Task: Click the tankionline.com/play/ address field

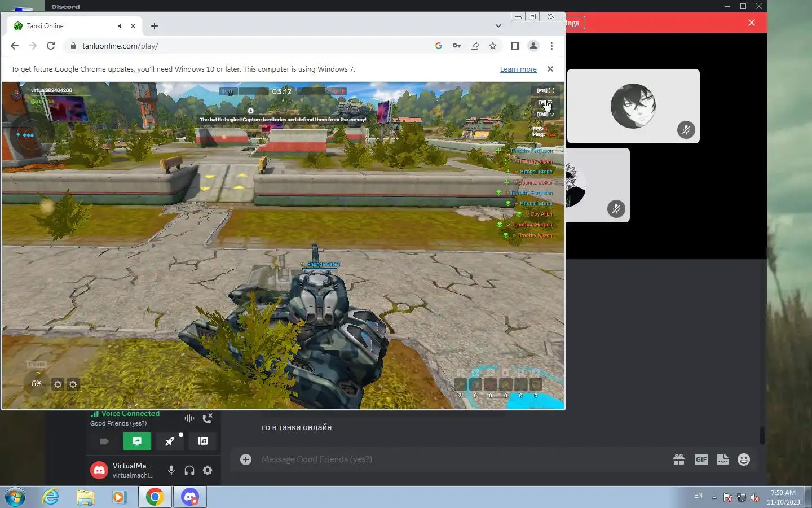Action: [248, 46]
